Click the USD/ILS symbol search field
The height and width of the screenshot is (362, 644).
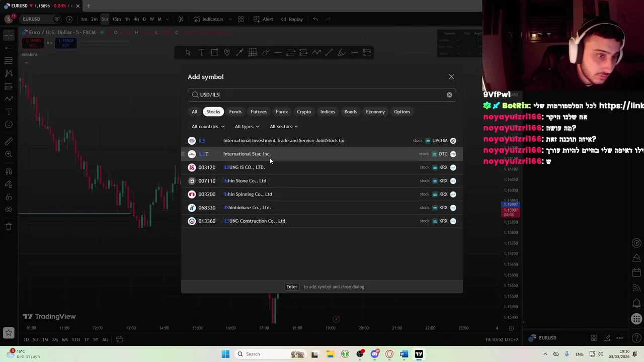pos(322,95)
